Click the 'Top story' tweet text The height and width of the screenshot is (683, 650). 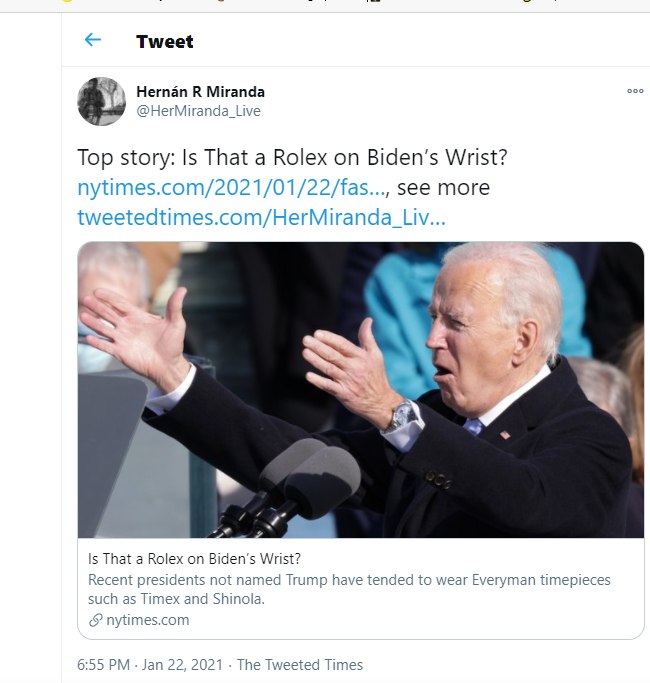point(290,158)
